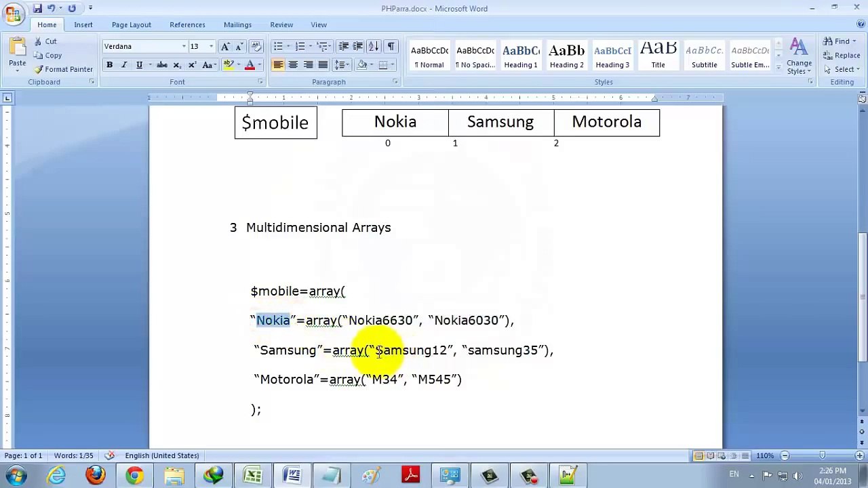This screenshot has height=488, width=868.
Task: Toggle Align Text Left
Action: tap(278, 65)
